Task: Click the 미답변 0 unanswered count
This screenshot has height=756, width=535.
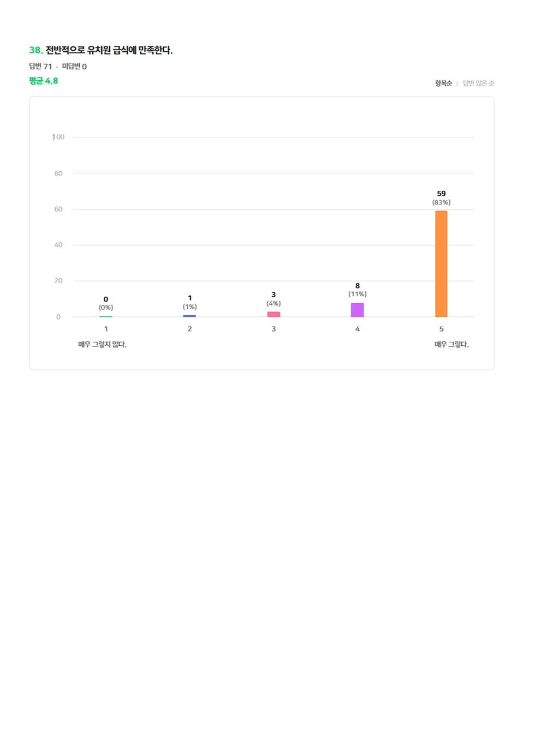Action: coord(74,67)
